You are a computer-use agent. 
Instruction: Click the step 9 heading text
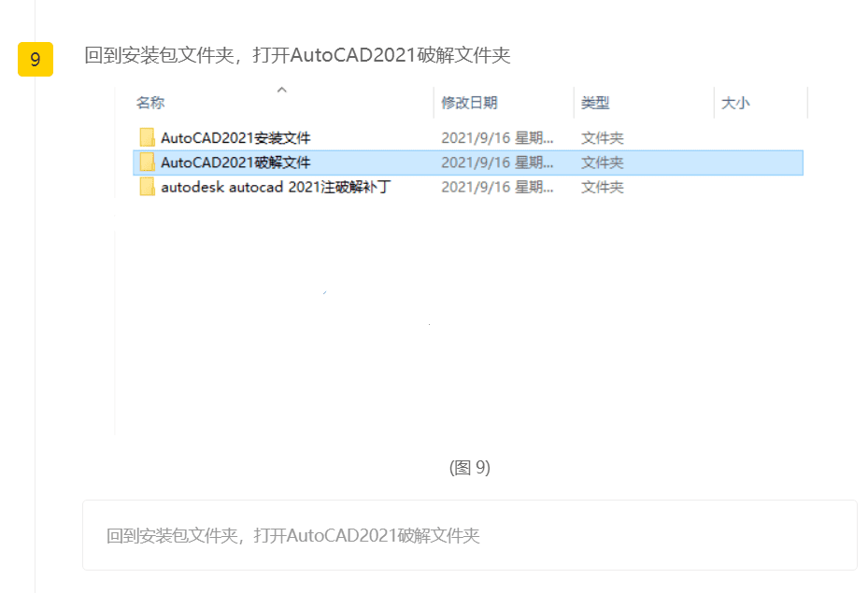tap(297, 55)
